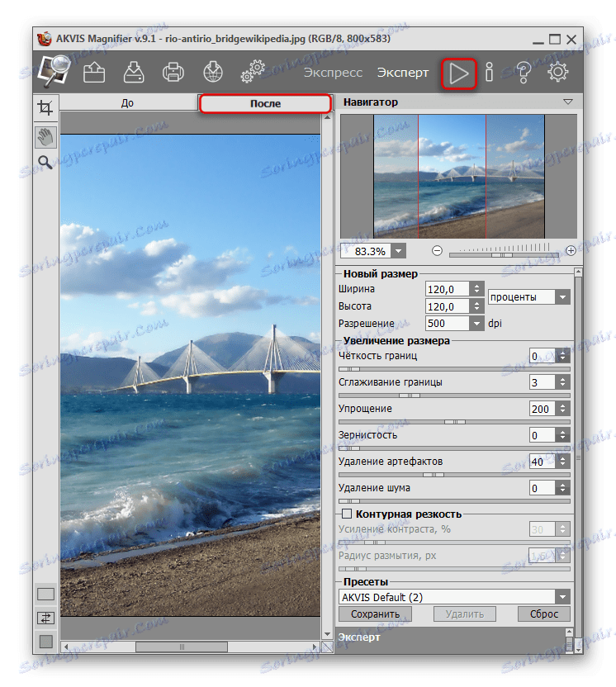
Task: Print the image with the printer icon
Action: [x=173, y=73]
